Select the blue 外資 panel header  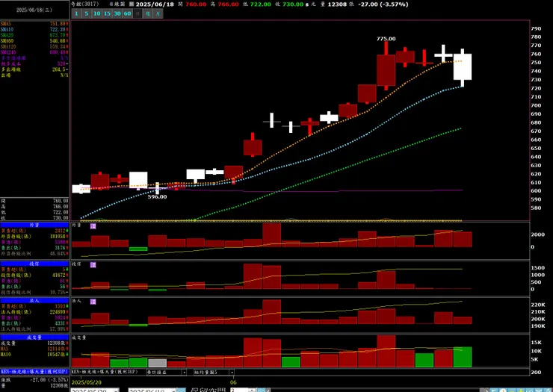point(34,225)
